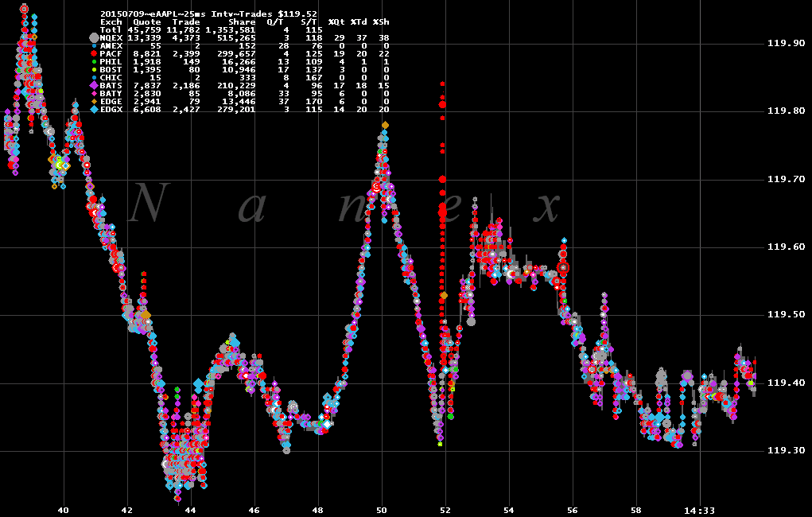The height and width of the screenshot is (517, 812).
Task: Click the 'EDGE' exchange label
Action: (x=111, y=102)
